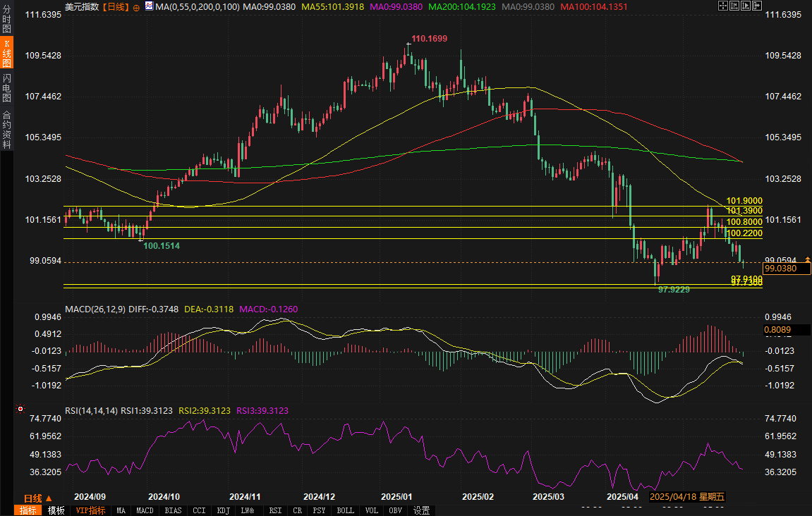Choose the PSY indicator button
This screenshot has height=516, width=812.
[319, 510]
